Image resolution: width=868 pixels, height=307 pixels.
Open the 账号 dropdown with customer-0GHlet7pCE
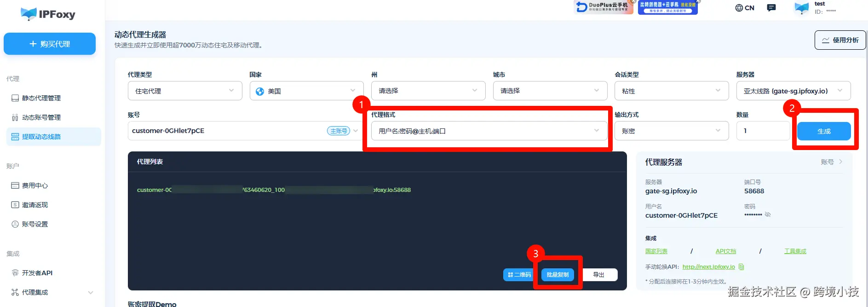(246, 131)
